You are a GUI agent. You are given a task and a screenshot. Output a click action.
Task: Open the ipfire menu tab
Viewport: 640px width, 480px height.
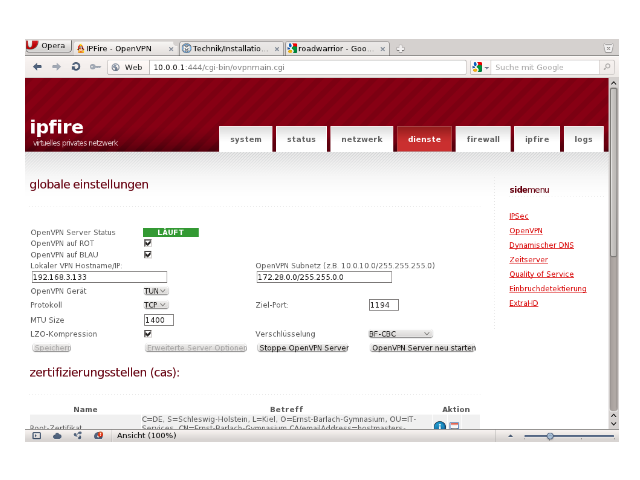(x=537, y=139)
